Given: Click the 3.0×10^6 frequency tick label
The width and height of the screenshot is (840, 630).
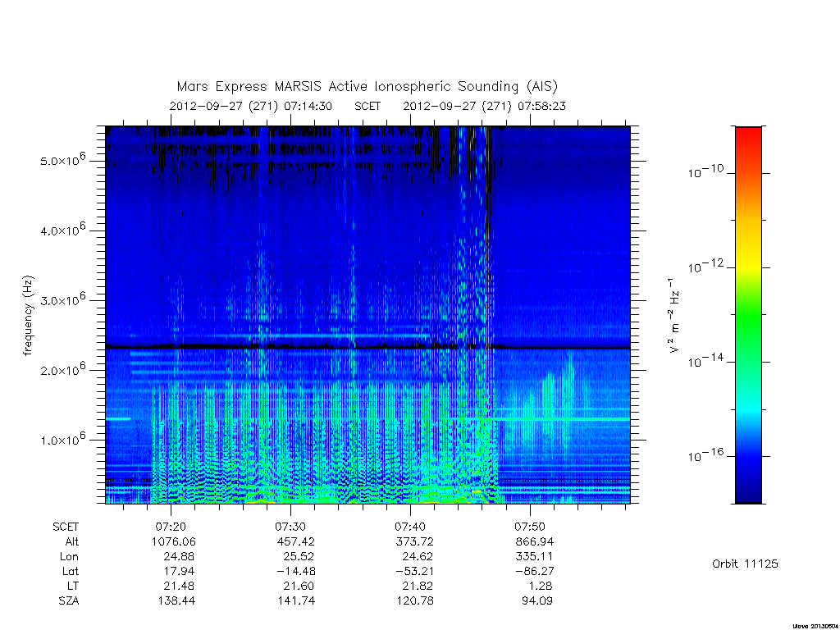Looking at the screenshot, I should tap(62, 299).
